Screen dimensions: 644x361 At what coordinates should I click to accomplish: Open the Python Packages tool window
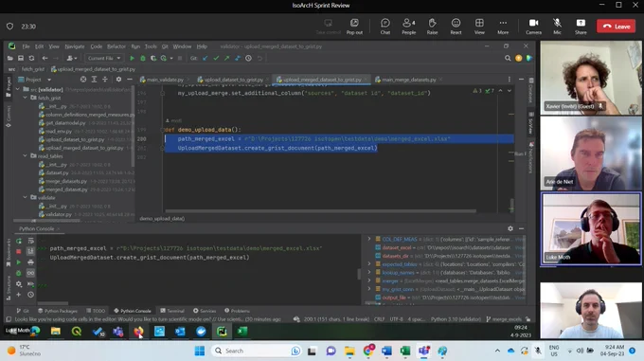[x=58, y=311]
